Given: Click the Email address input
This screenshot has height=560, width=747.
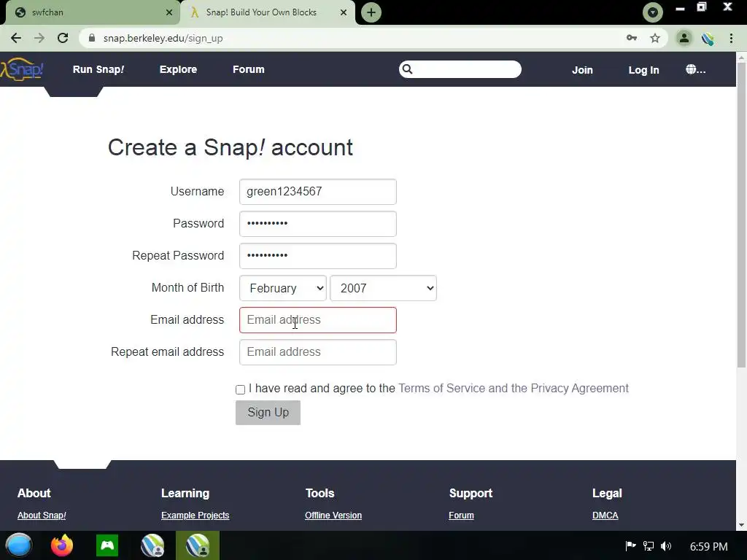Looking at the screenshot, I should 318,320.
